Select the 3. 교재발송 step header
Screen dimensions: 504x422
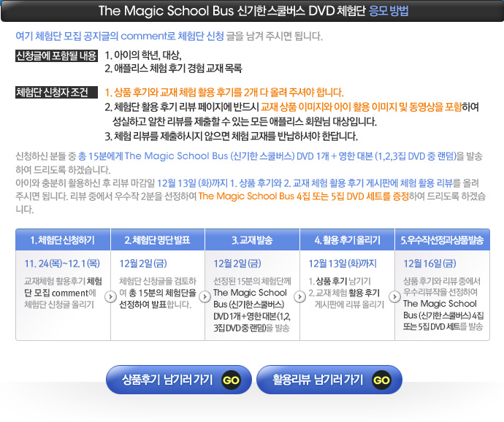[253, 240]
